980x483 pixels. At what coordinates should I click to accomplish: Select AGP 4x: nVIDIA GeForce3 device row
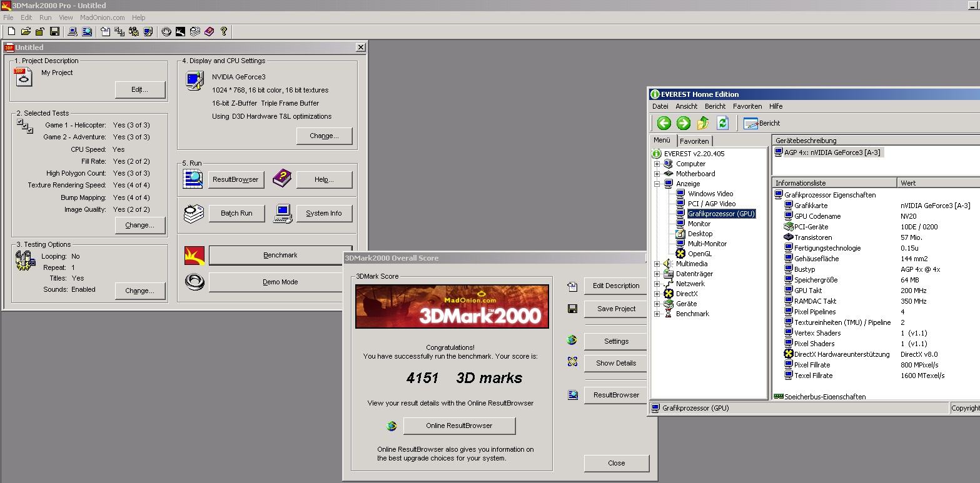click(x=828, y=152)
